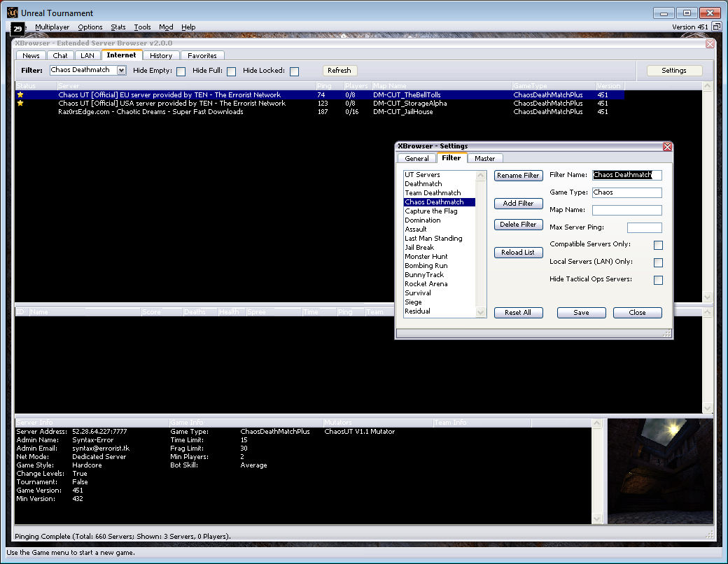Open the Help menu
Viewport: 728px width, 564px height.
(188, 27)
